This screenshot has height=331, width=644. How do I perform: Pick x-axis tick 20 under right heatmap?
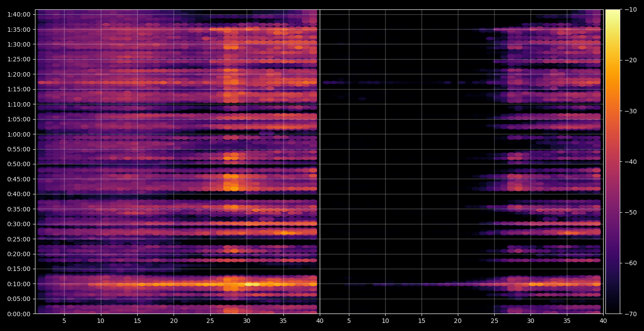[x=458, y=321]
